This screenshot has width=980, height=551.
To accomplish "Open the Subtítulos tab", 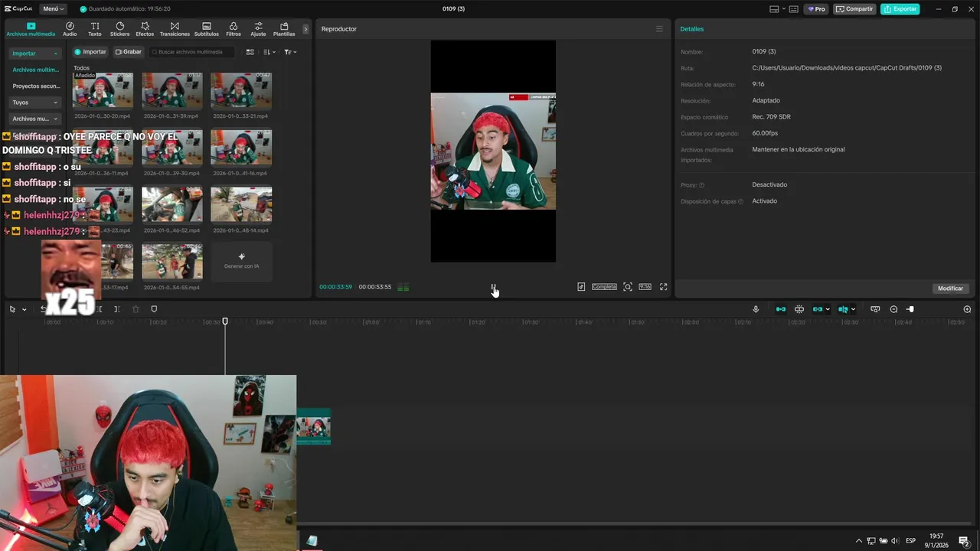I will [x=206, y=29].
